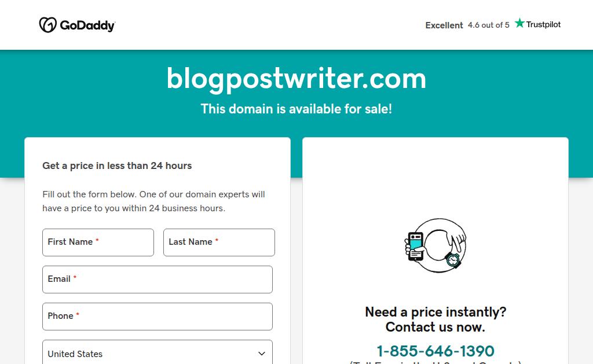Click the GoDaddy heart logo icon
593x364 pixels.
(x=47, y=25)
